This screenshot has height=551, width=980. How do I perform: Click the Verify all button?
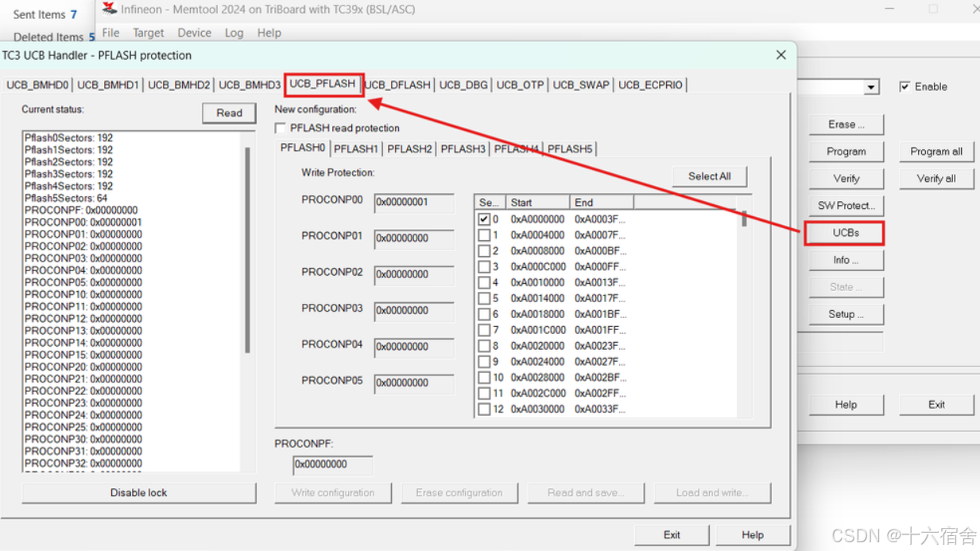(x=936, y=179)
